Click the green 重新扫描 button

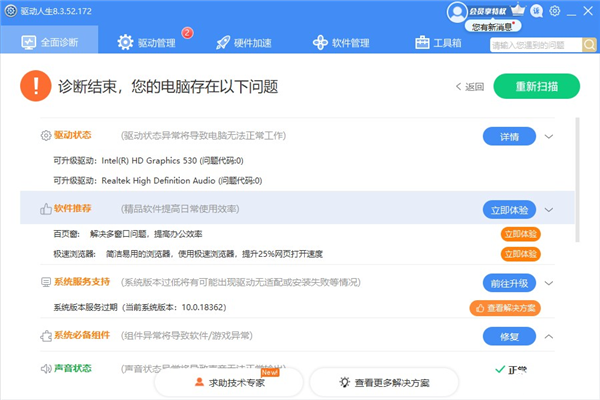pyautogui.click(x=536, y=86)
